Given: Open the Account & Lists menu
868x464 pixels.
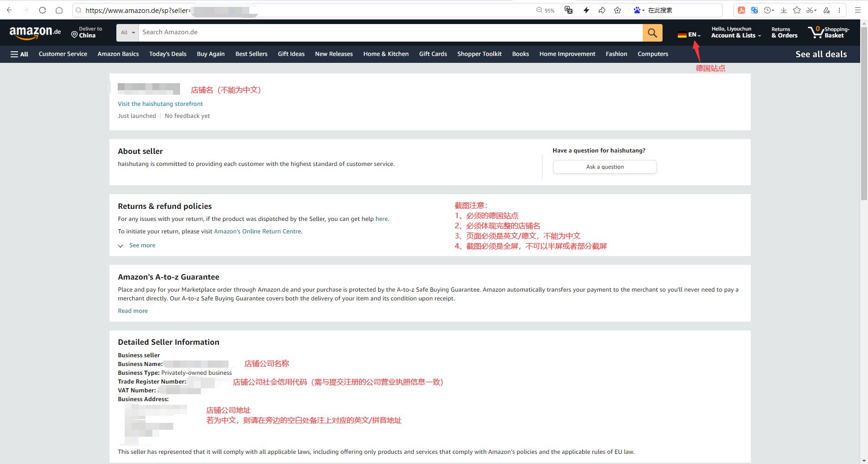Looking at the screenshot, I should coord(736,32).
